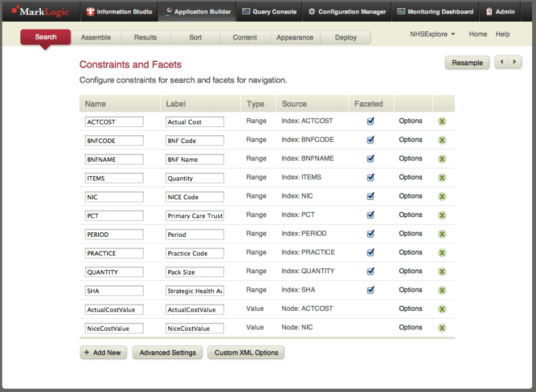
Task: Select the Query Console toolbar icon
Action: (x=245, y=11)
